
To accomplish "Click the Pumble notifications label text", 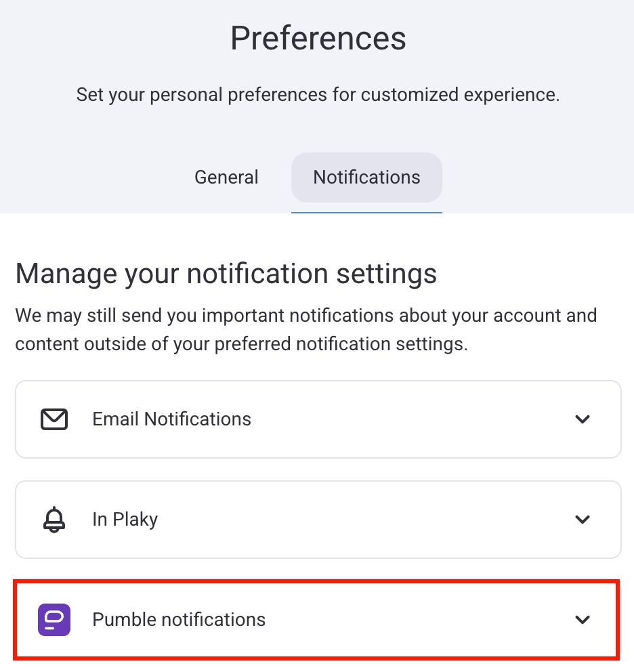I will pos(179,620).
